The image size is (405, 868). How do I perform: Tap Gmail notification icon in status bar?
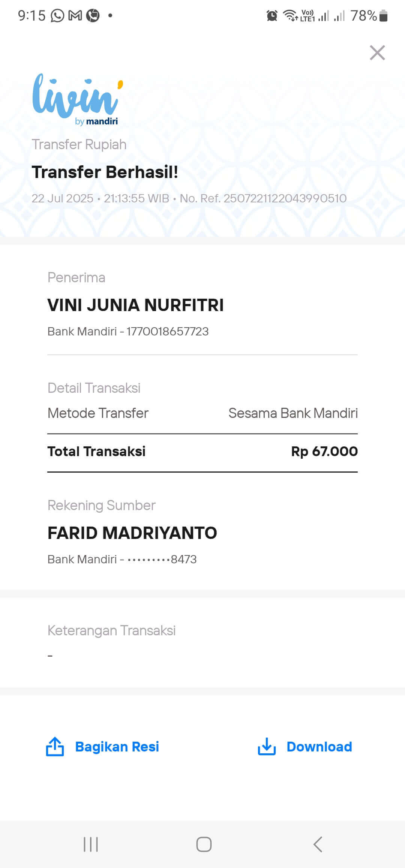point(75,16)
